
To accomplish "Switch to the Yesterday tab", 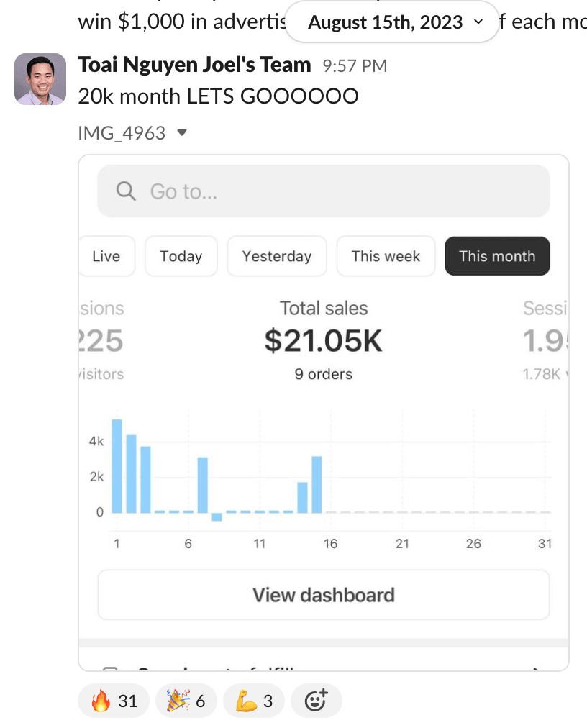I will [277, 256].
